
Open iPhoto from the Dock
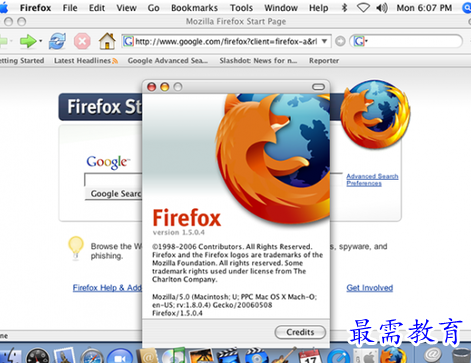(201, 355)
